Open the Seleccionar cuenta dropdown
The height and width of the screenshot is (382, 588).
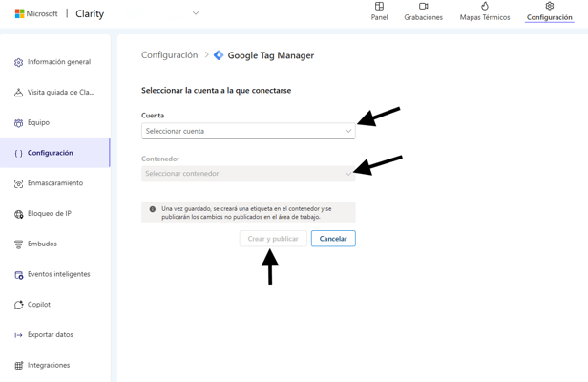pos(248,131)
